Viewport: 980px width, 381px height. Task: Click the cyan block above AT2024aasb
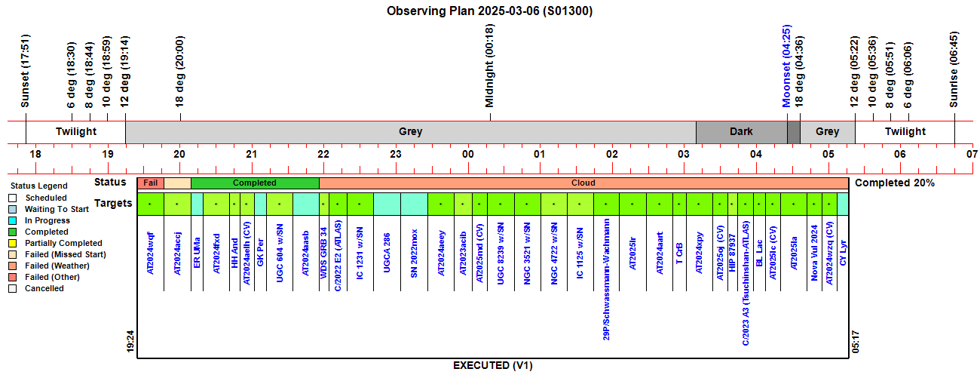(306, 204)
